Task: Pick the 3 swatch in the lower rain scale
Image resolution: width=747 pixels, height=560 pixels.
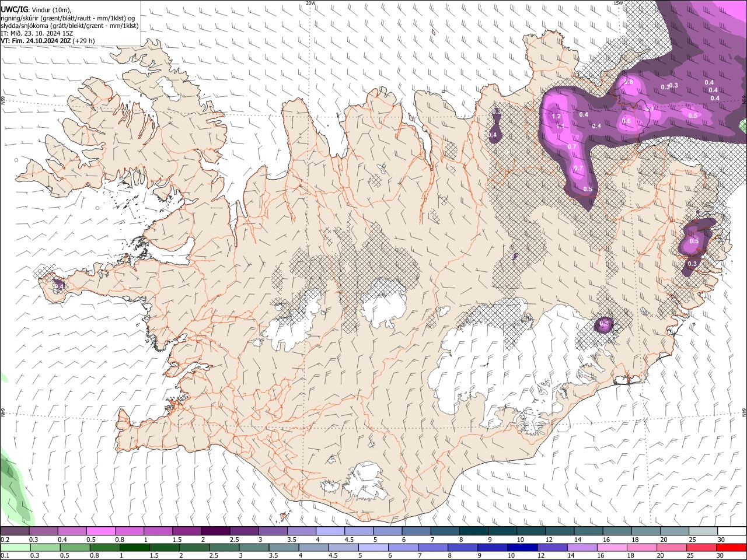Action: point(253,547)
